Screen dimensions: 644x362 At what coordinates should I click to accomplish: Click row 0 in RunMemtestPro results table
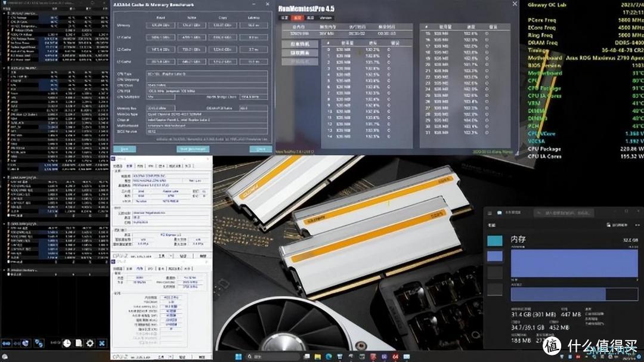point(367,49)
